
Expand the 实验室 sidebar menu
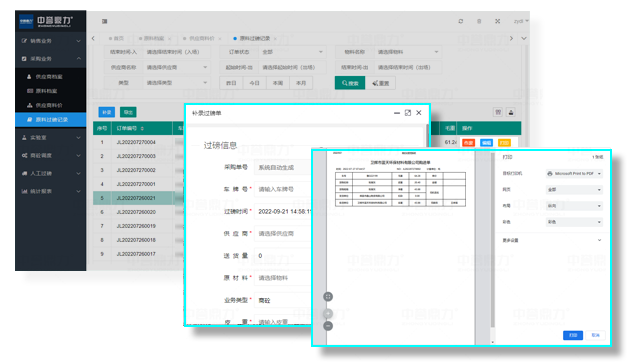[50, 138]
